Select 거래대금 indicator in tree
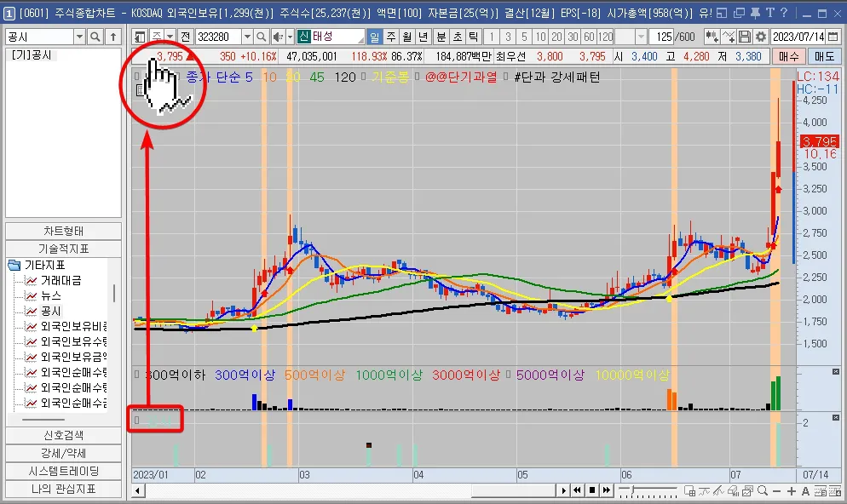Image resolution: width=847 pixels, height=504 pixels. click(60, 280)
